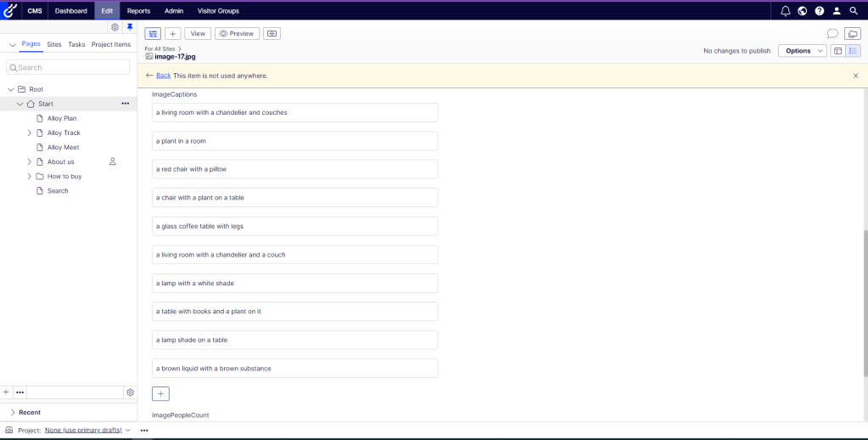Expand the About us tree node
This screenshot has width=868, height=440.
coord(29,161)
